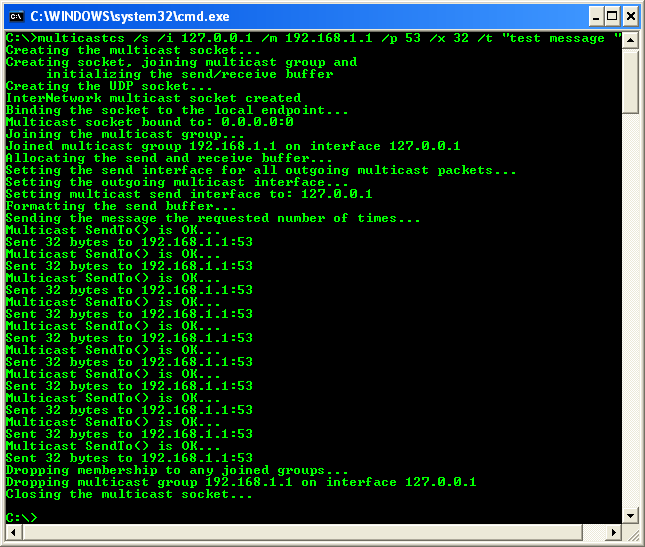Click the multicastcs command line text
Image resolution: width=645 pixels, height=547 pixels.
tap(313, 38)
